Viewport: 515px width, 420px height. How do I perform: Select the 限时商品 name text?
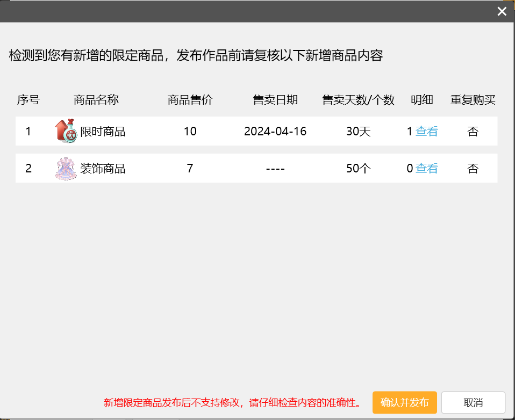(103, 132)
